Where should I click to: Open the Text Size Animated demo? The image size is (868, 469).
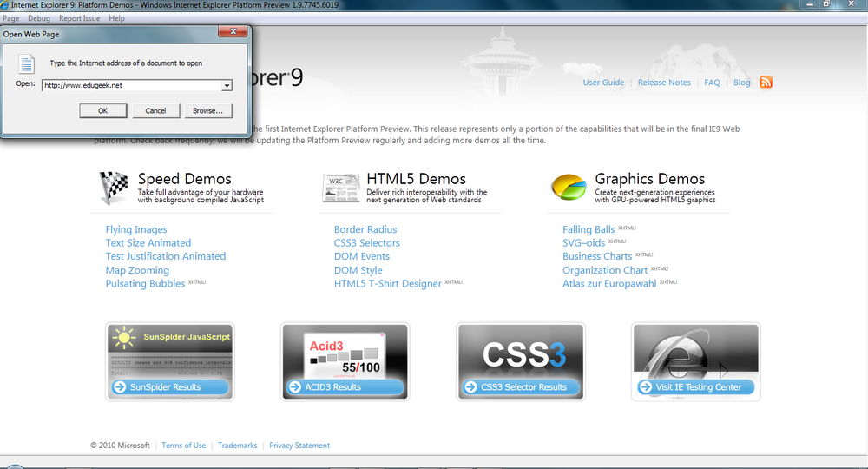[148, 242]
